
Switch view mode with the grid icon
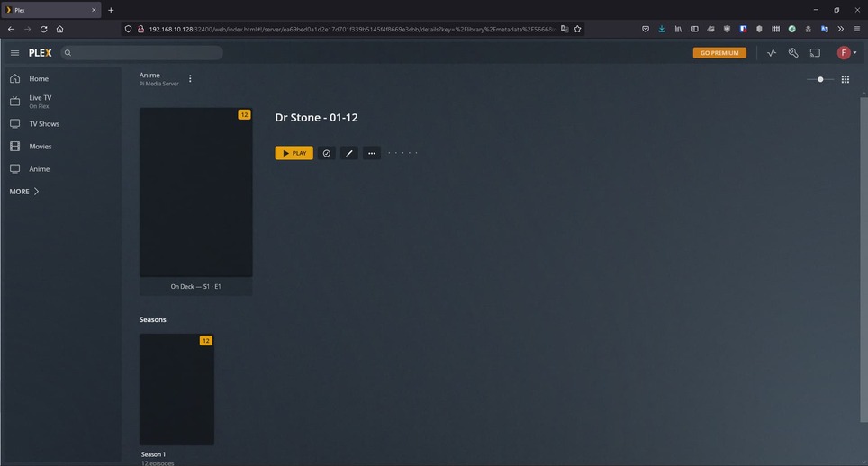pos(845,79)
